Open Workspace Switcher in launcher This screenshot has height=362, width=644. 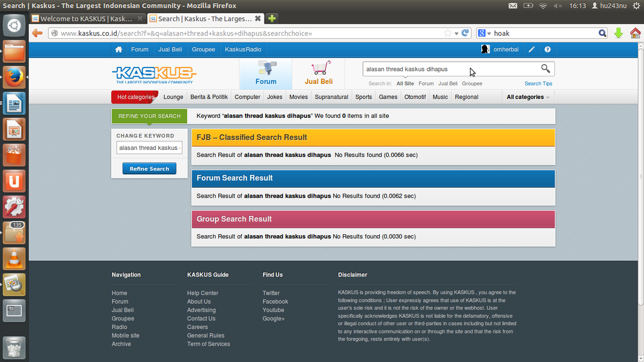[14, 311]
